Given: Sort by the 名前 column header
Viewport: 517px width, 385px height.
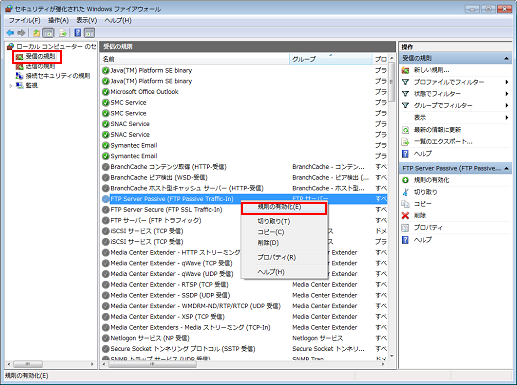Looking at the screenshot, I should tap(195, 59).
